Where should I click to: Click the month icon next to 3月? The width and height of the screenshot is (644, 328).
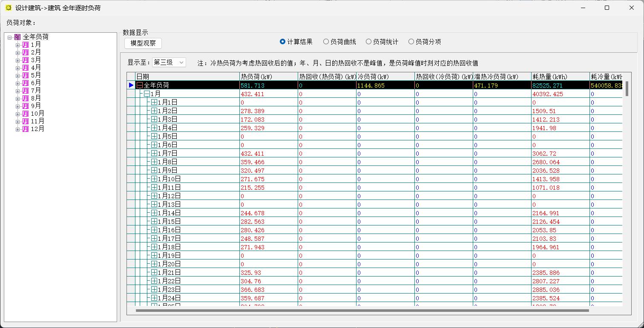(26, 60)
